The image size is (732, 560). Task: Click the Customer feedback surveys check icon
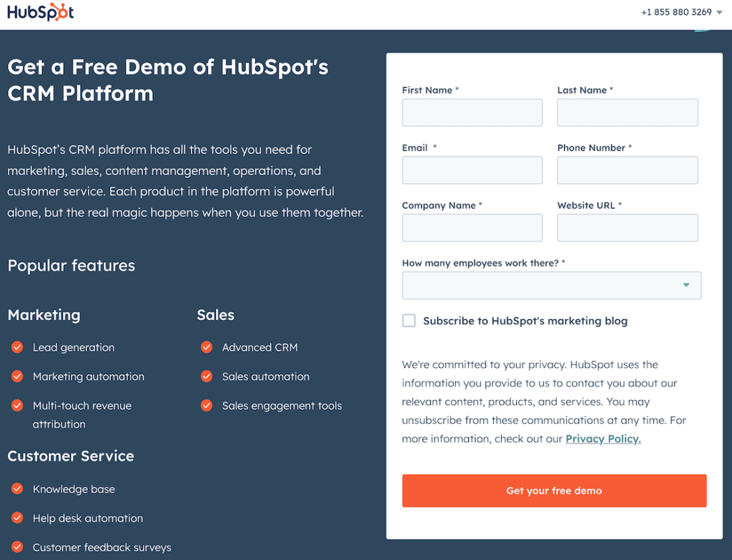16,547
